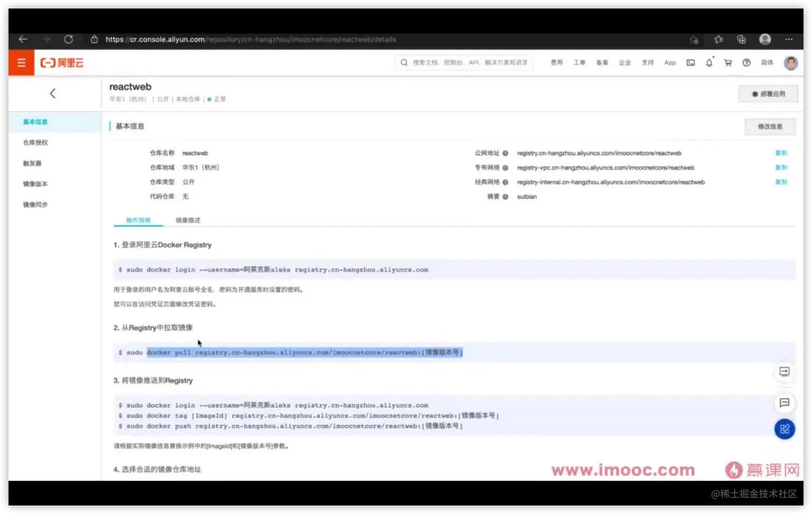The height and width of the screenshot is (514, 812).
Task: Copy the 专有网络 registry-vpc address
Action: click(x=781, y=168)
